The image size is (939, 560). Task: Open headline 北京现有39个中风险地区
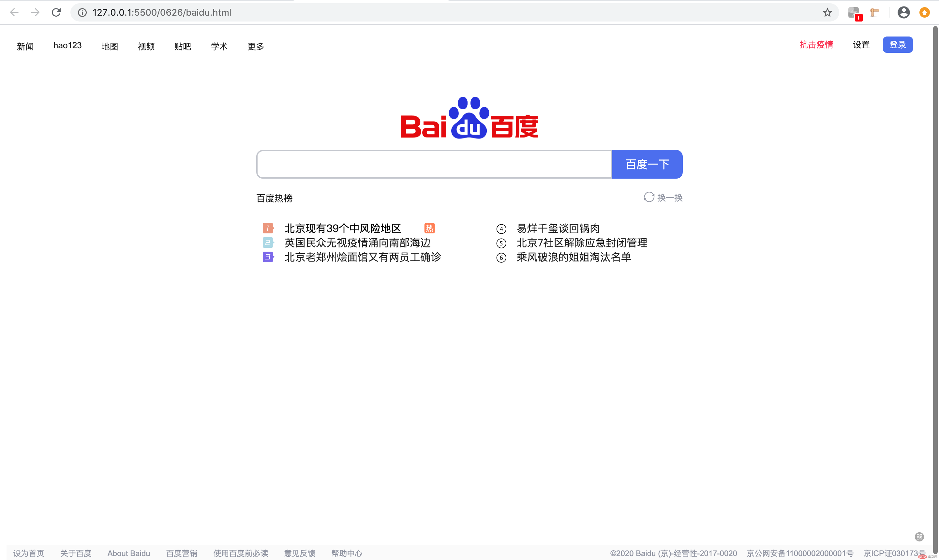tap(343, 228)
